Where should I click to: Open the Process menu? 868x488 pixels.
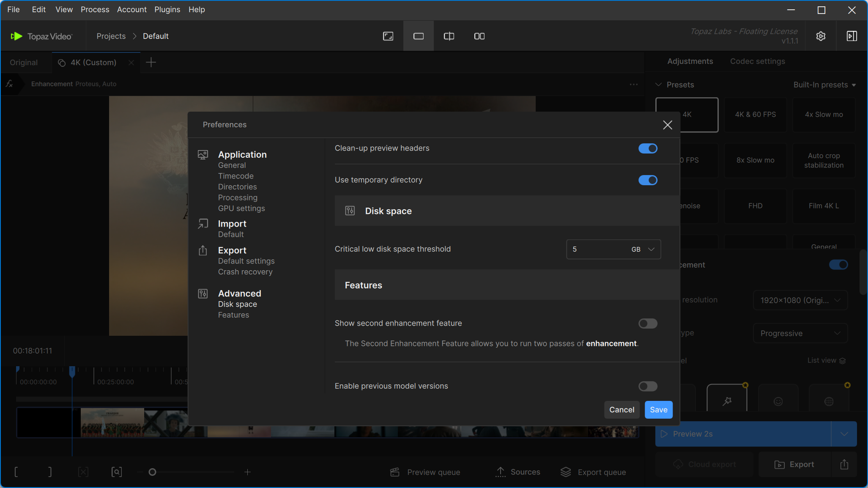(x=95, y=9)
